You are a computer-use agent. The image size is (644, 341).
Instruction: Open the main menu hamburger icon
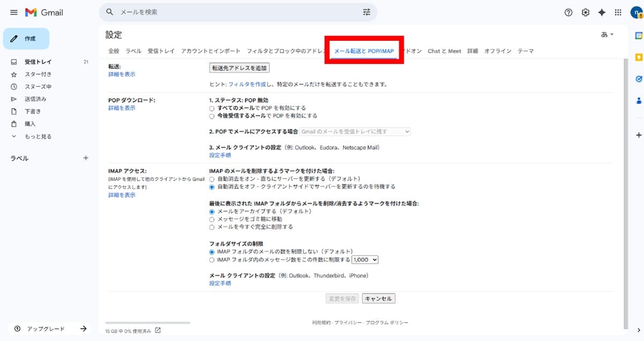(x=14, y=12)
